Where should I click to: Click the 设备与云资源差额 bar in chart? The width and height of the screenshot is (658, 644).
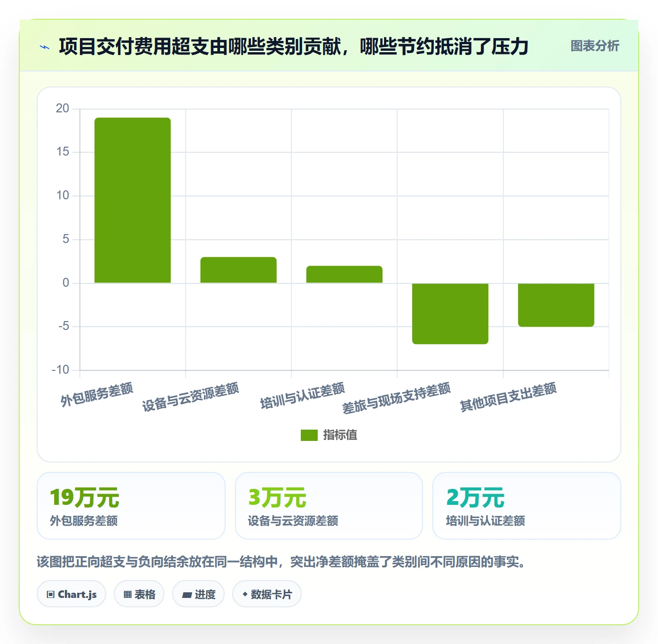point(238,270)
